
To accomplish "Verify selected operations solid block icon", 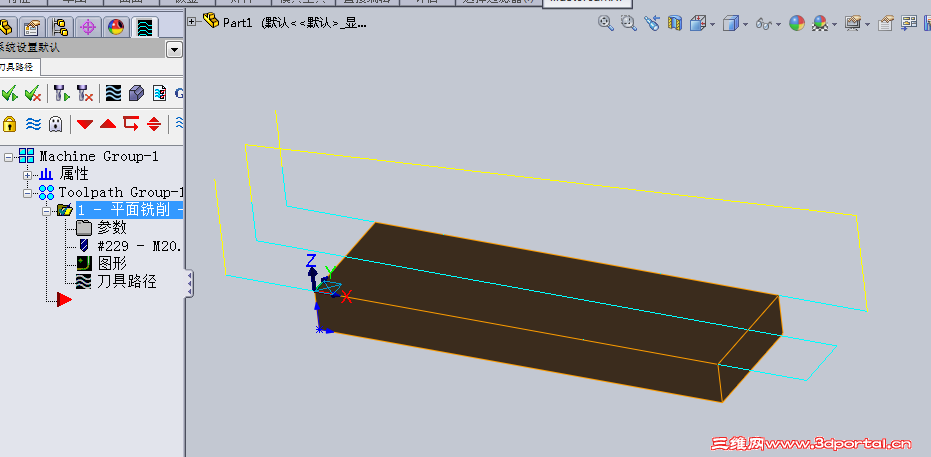I will click(137, 94).
